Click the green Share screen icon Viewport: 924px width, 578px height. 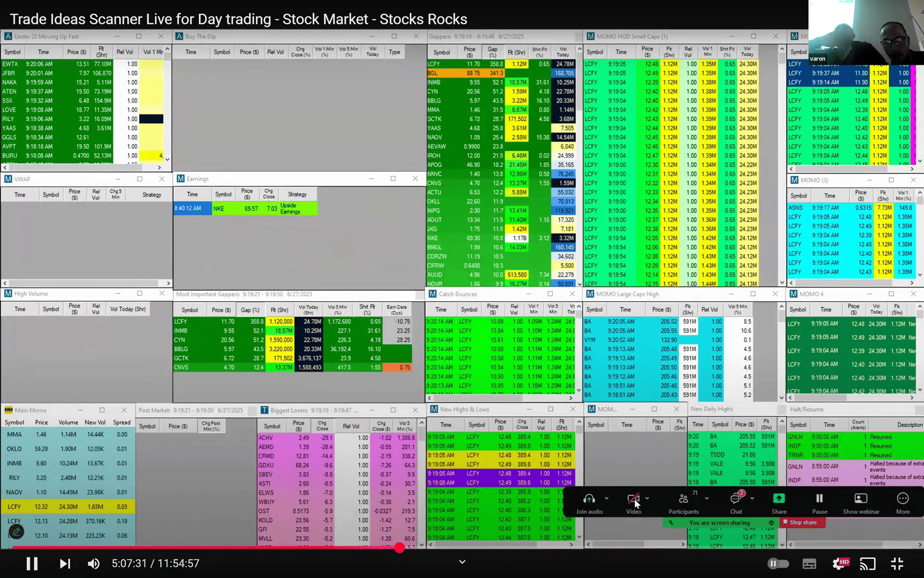click(x=779, y=498)
